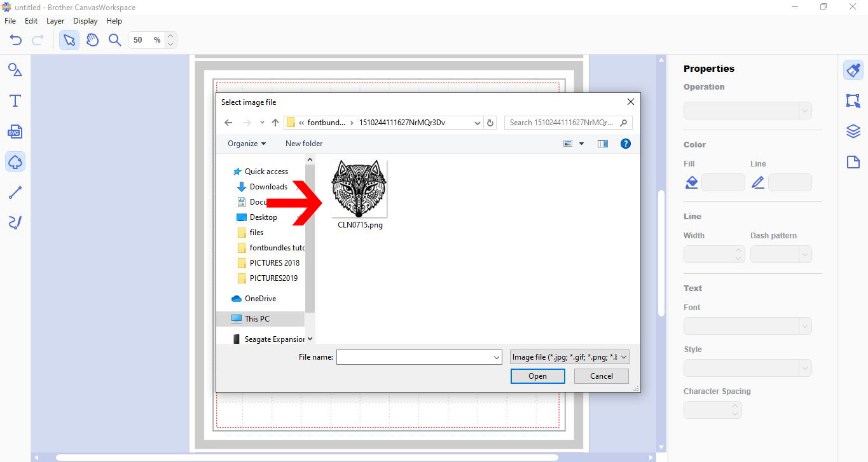This screenshot has height=462, width=868.
Task: Click the change view icon
Action: [568, 144]
